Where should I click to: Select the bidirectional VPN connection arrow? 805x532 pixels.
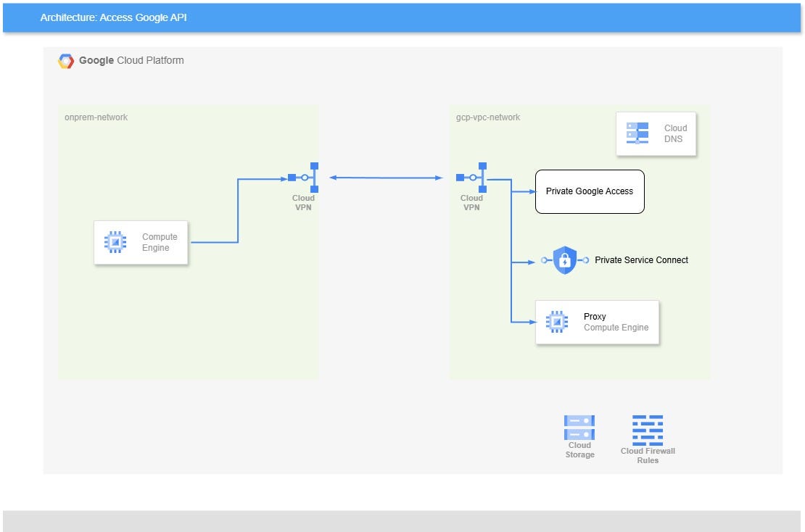pyautogui.click(x=386, y=176)
